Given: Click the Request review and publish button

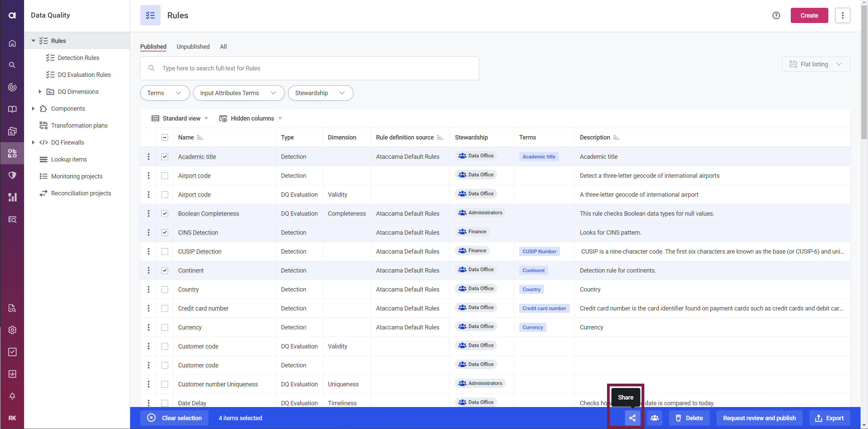Looking at the screenshot, I should [x=760, y=418].
